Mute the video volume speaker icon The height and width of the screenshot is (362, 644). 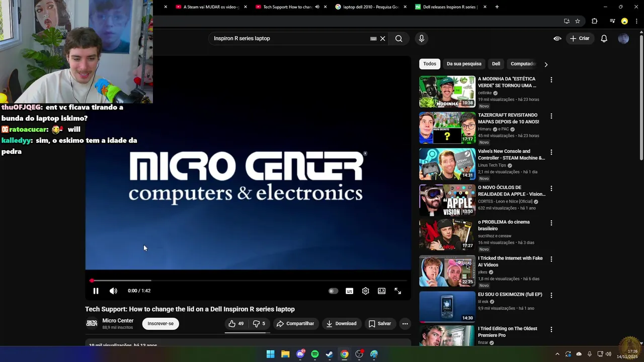click(x=113, y=291)
